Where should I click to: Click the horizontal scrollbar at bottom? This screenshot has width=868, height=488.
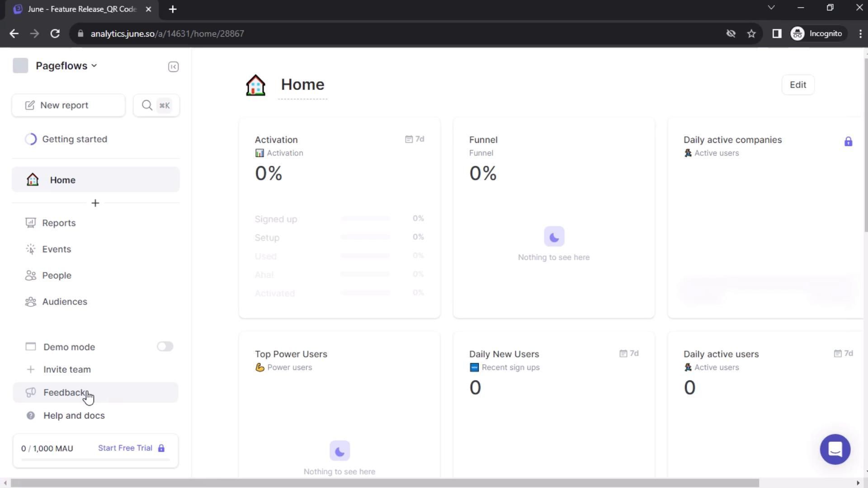[x=384, y=483]
